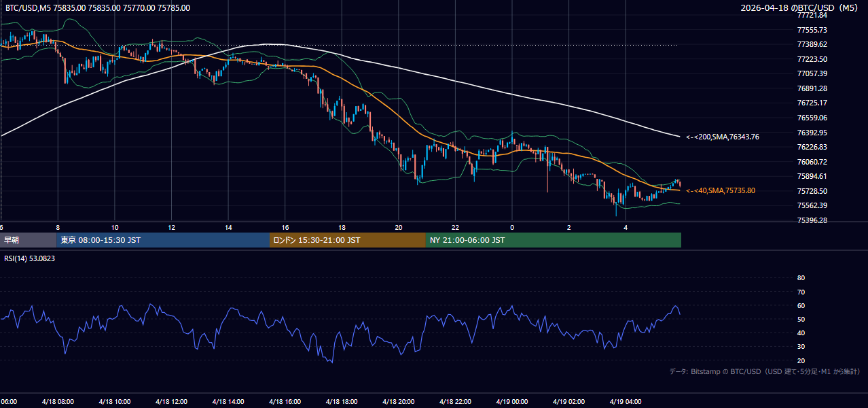Screen dimensions: 868x408
Task: Click the bottom axis date 4/19 04:00
Action: [x=626, y=402]
